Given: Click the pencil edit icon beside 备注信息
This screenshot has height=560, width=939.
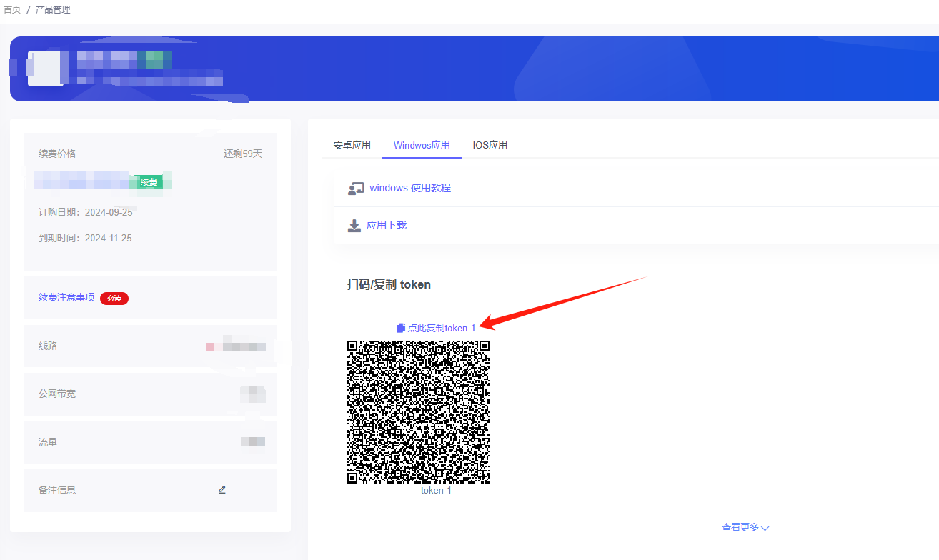Looking at the screenshot, I should point(222,490).
